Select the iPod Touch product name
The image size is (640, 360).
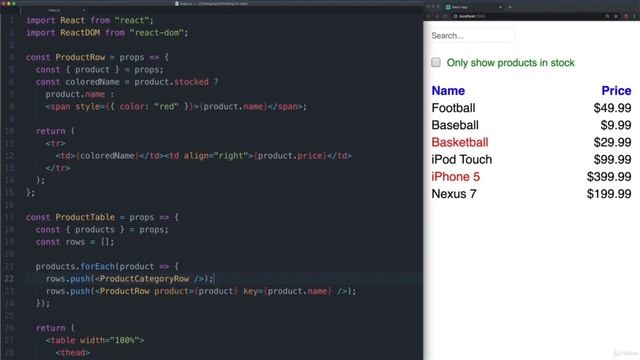[x=462, y=159]
